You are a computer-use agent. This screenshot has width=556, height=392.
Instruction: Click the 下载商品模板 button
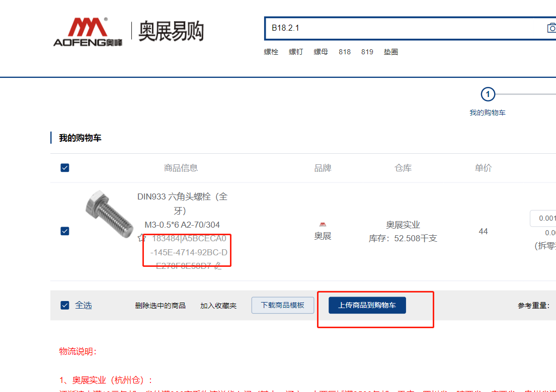pos(283,305)
